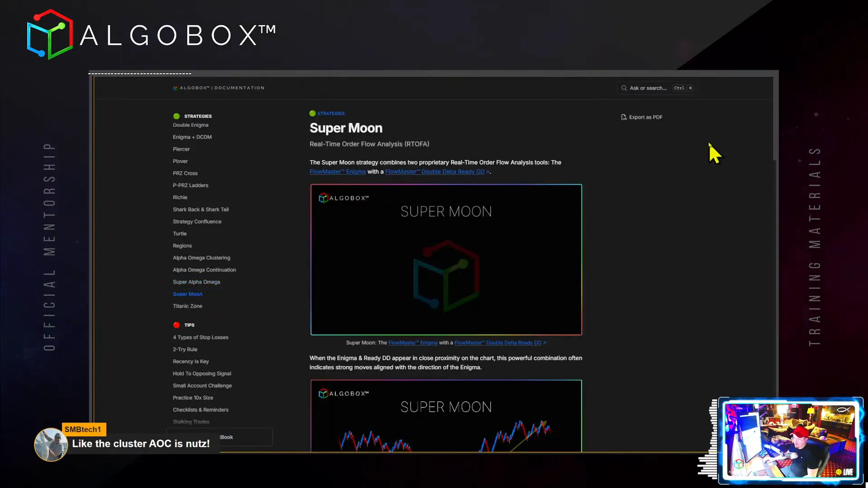Click the STRATEGIES sidebar heading
Screen dimensions: 868x488
click(x=198, y=117)
